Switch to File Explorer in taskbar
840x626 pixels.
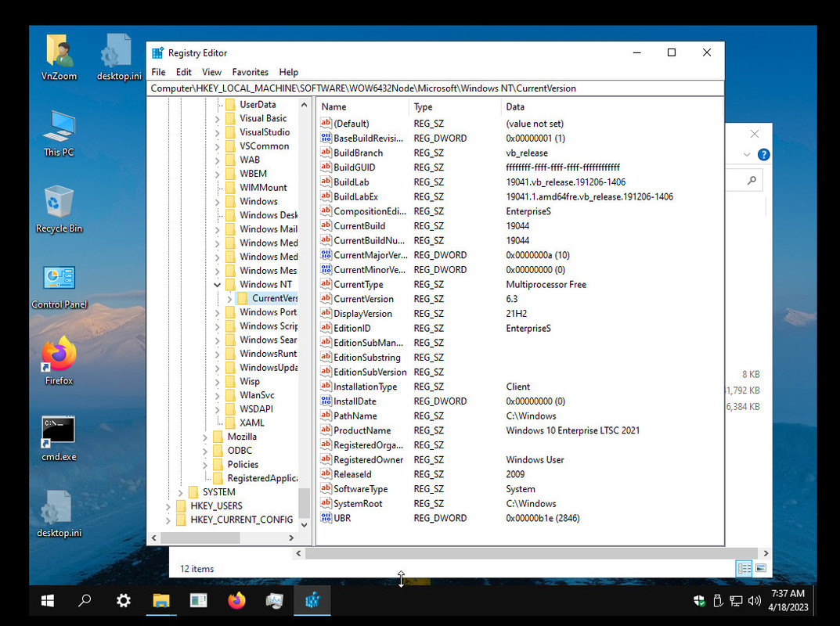[160, 601]
